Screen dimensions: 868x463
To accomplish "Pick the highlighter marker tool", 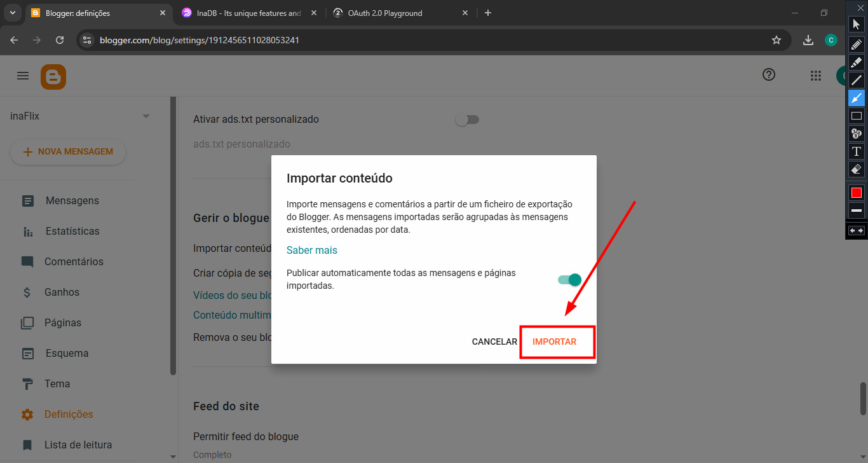I will click(x=856, y=62).
